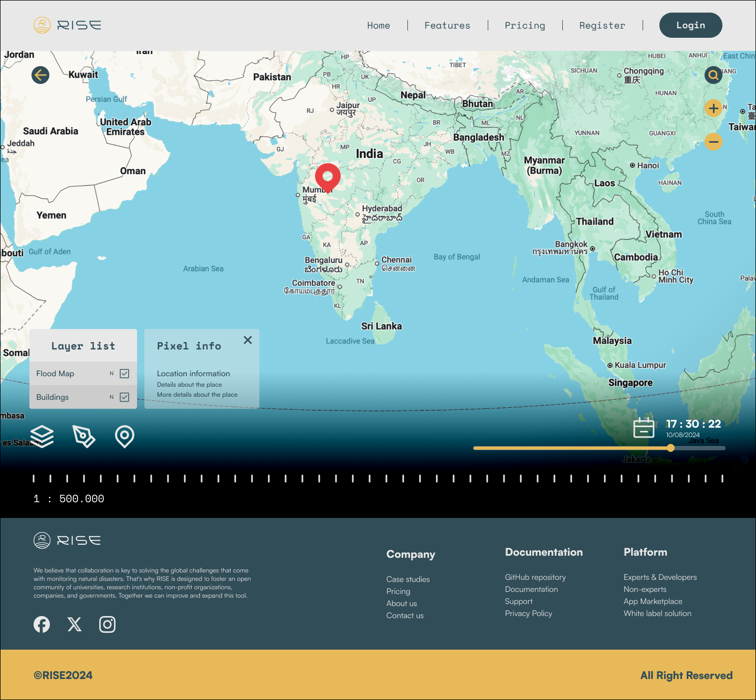756x700 pixels.
Task: Select the pen drawing tool
Action: 83,436
